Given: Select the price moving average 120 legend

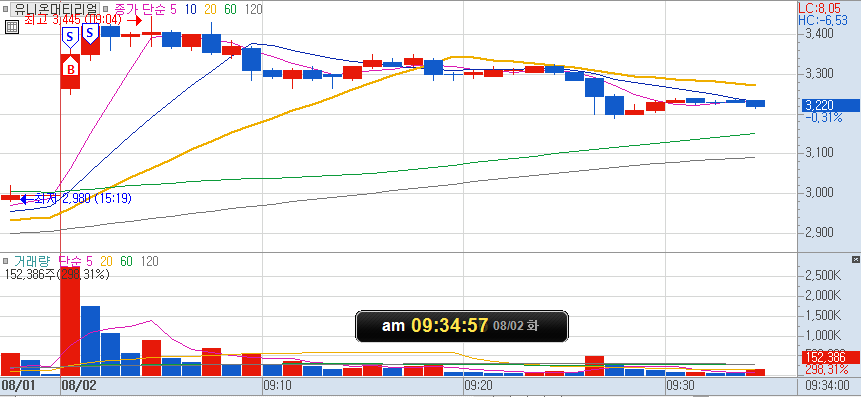Looking at the screenshot, I should 253,9.
